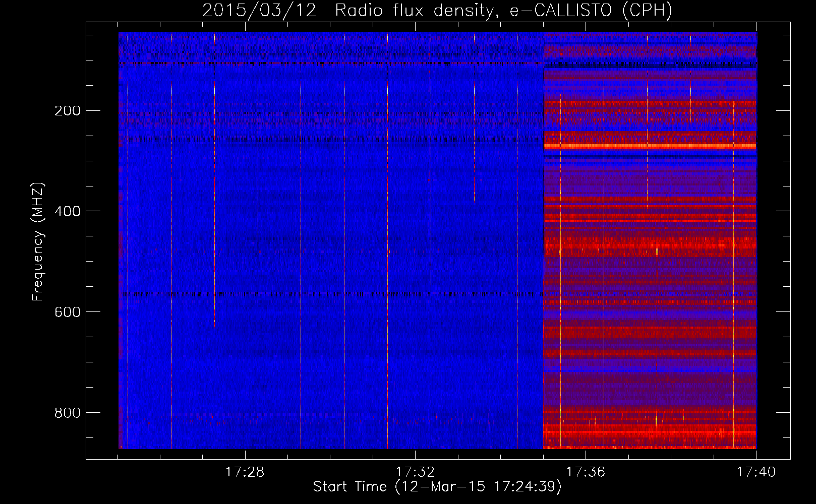Viewport: 816px width, 504px height.
Task: Click the '600' frequency tick label
Action: pos(68,312)
